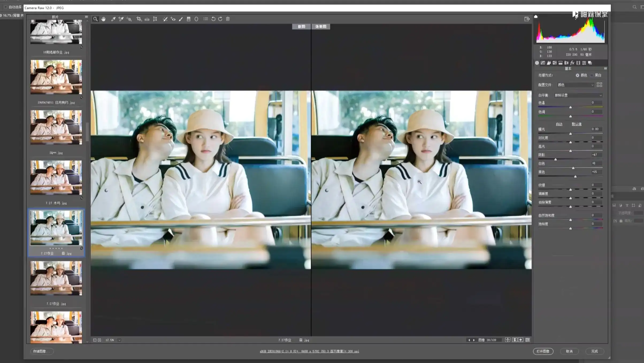Select the 黑白 treatment radio button

pyautogui.click(x=592, y=75)
